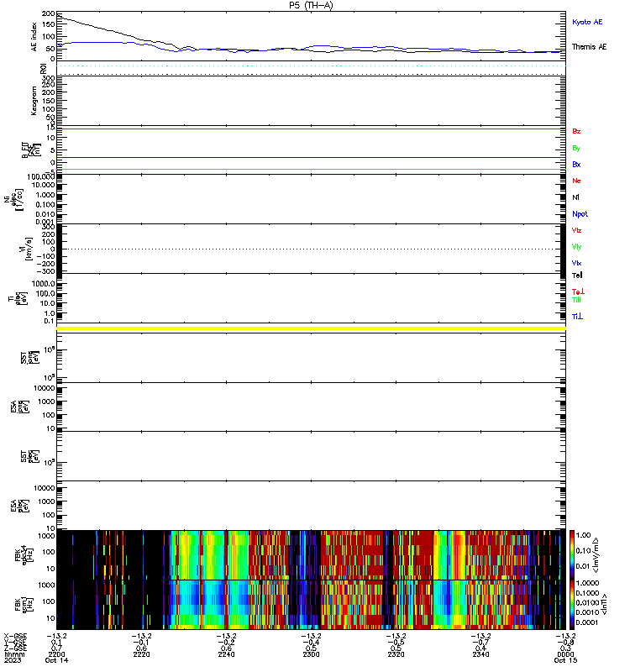This screenshot has height=672, width=630.
Task: Select the red Te perpendicular legend label
Action: click(x=578, y=291)
